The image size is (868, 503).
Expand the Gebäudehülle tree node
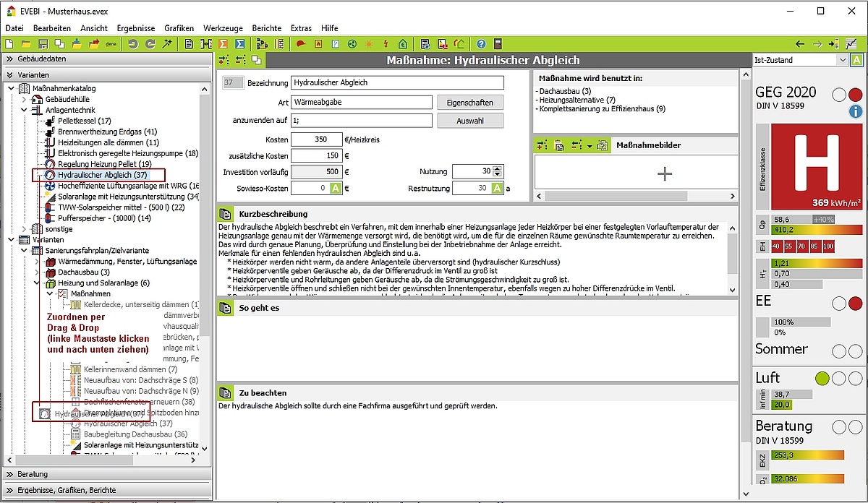pyautogui.click(x=23, y=99)
